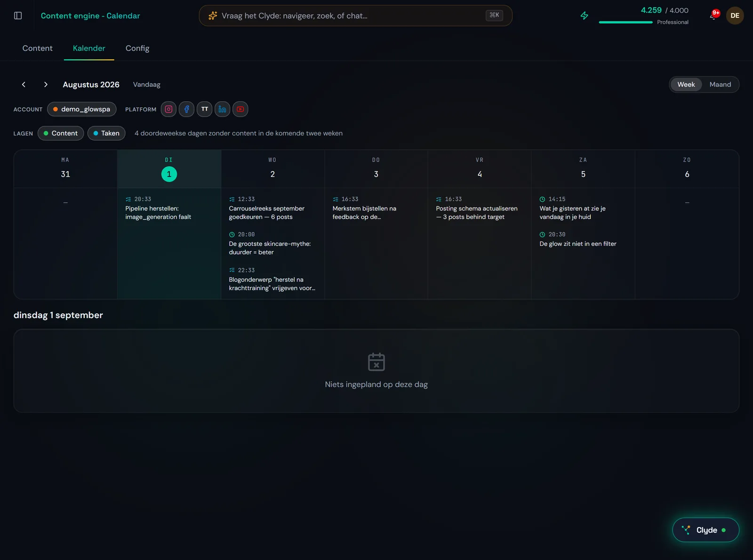Click the credits usage progress bar

coord(625,22)
